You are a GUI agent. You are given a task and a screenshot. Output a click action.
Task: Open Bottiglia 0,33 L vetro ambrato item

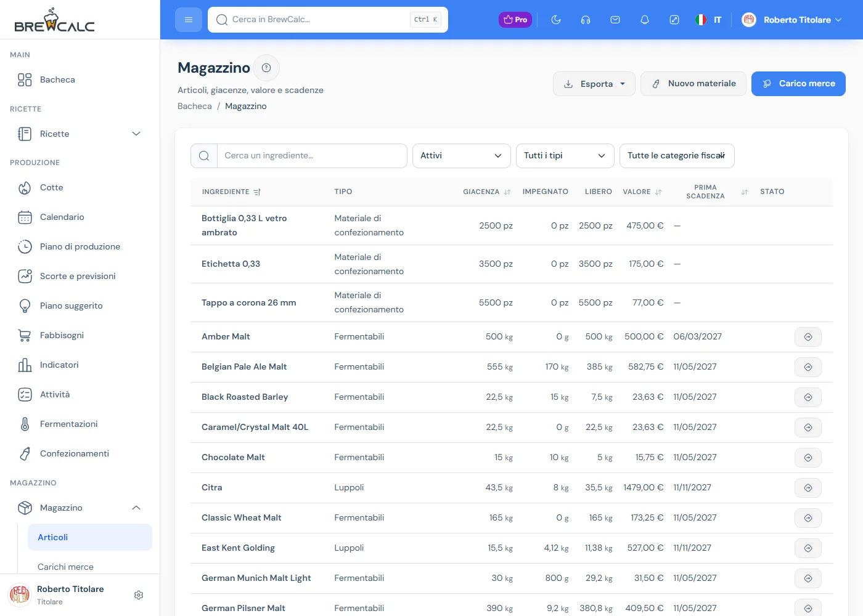point(244,225)
